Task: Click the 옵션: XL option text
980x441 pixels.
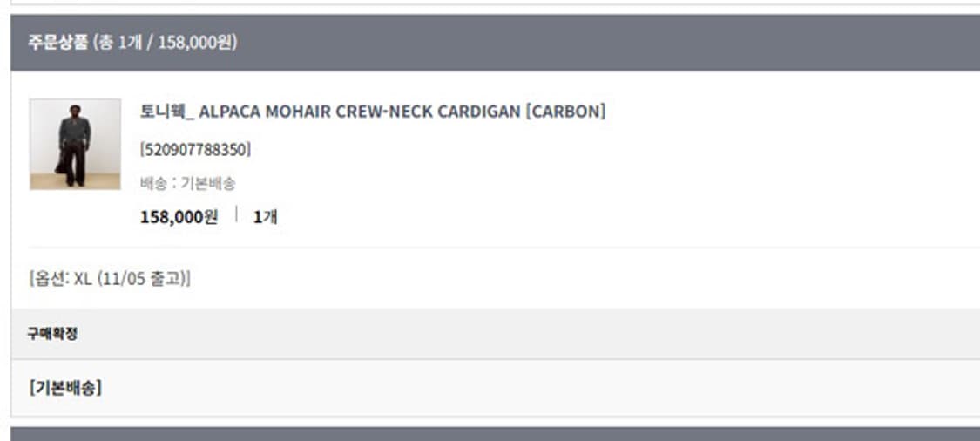Action: point(60,280)
